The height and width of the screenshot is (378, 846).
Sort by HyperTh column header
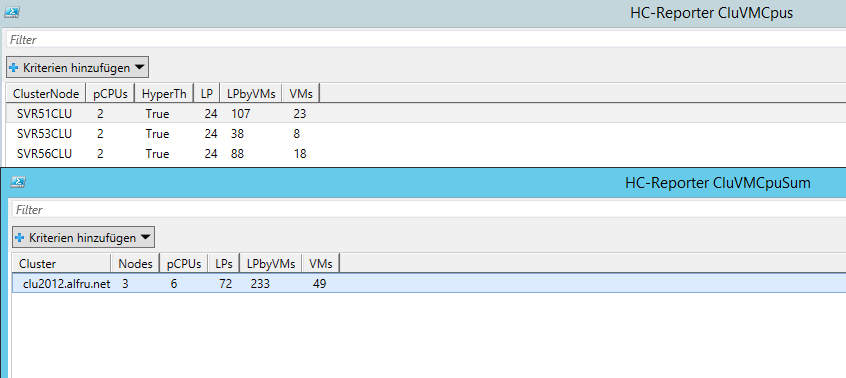164,94
